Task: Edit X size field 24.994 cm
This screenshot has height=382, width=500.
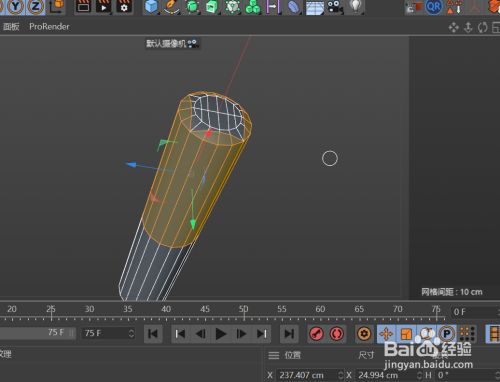Action: tap(386, 375)
